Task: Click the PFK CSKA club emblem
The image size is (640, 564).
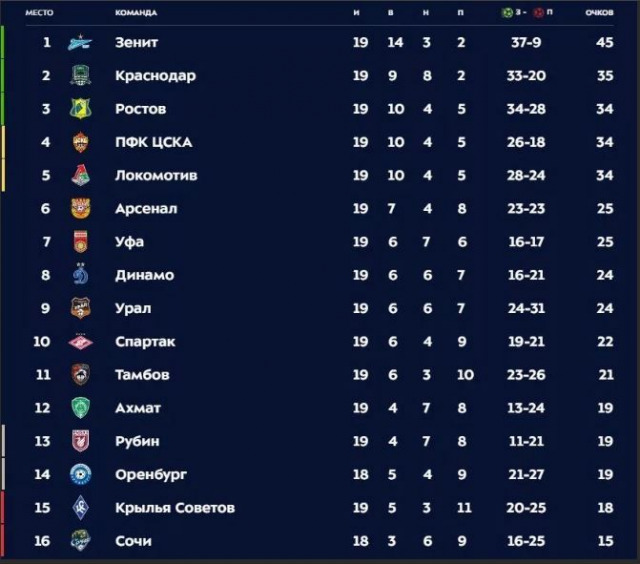Action: (80, 142)
